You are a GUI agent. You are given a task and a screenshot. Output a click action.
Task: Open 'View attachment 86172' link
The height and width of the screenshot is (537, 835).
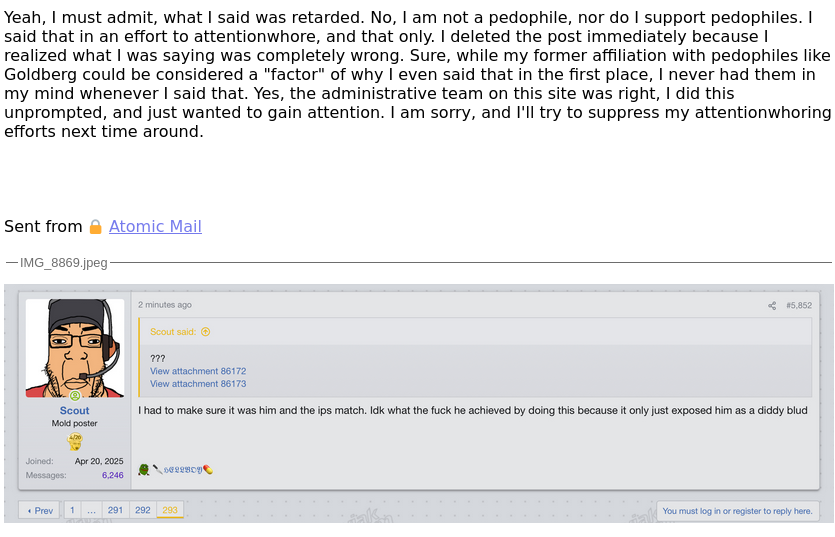[x=198, y=371]
